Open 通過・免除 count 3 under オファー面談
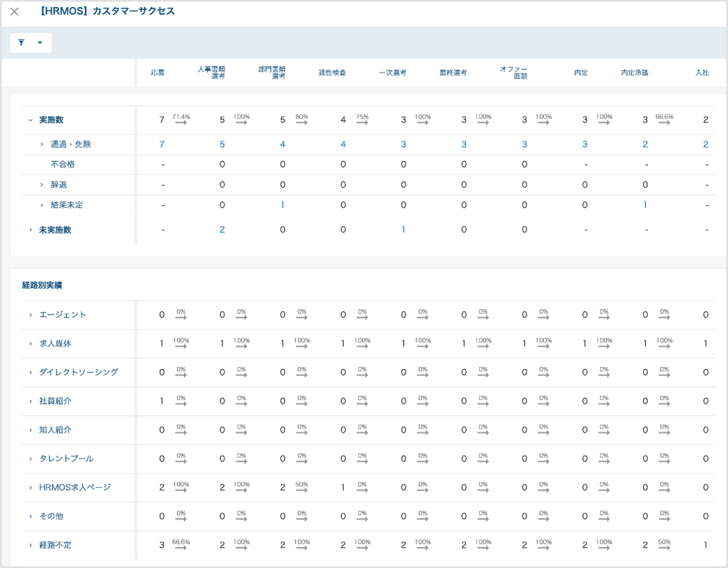The image size is (728, 568). pyautogui.click(x=524, y=144)
